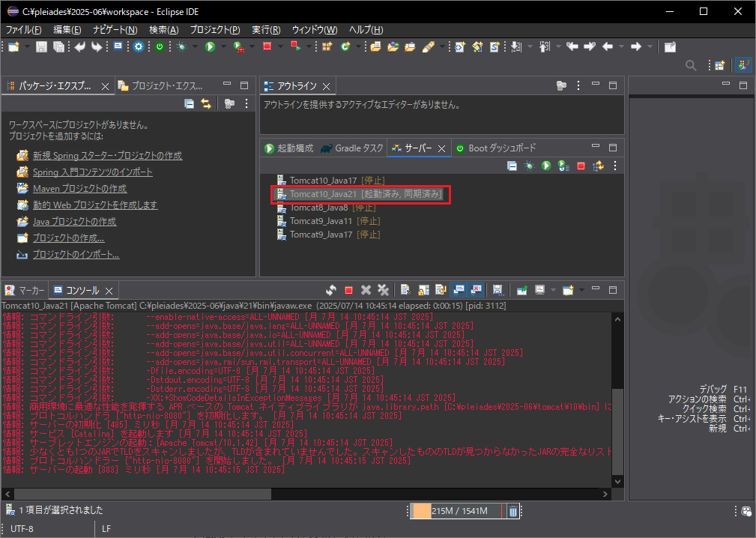Toggle scroll lock in console toolbar
756x538 pixels.
tap(423, 290)
